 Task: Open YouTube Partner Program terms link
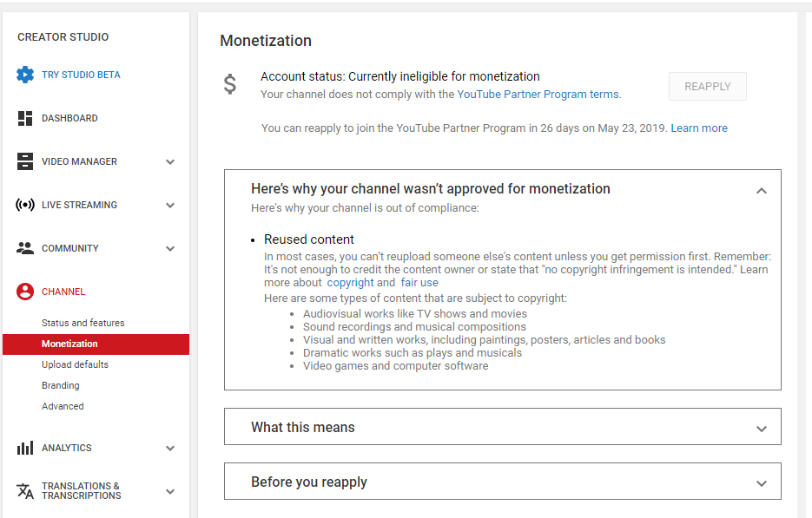tap(538, 95)
